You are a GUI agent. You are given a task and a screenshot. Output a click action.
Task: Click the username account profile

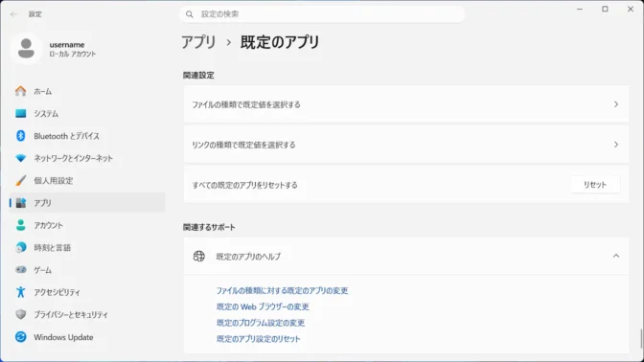[54, 49]
